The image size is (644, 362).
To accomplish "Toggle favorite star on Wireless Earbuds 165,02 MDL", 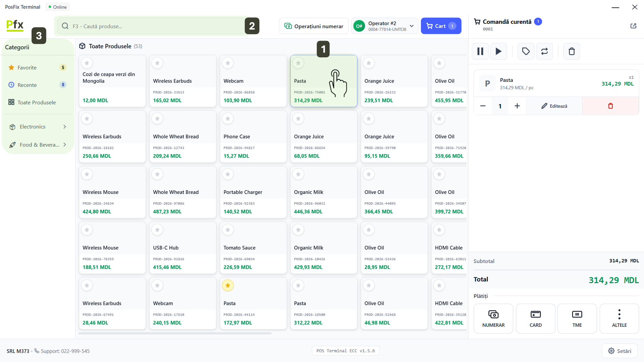I will tap(157, 63).
